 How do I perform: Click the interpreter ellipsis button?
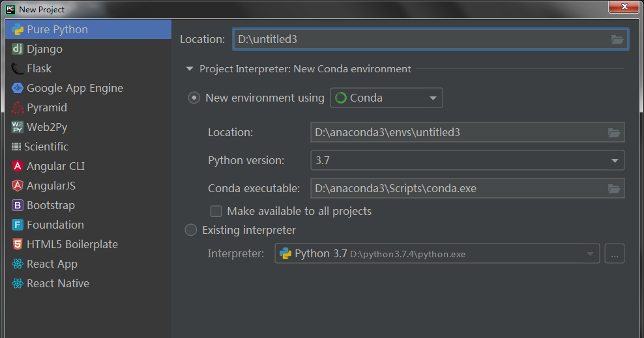click(x=614, y=254)
